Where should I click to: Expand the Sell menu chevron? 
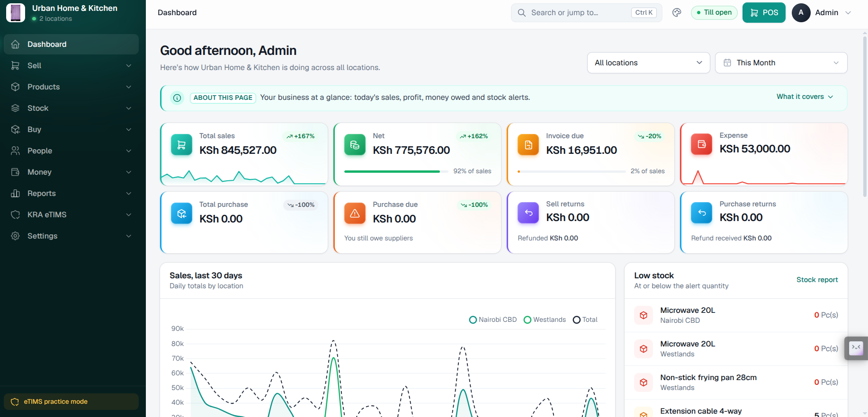[x=129, y=66]
